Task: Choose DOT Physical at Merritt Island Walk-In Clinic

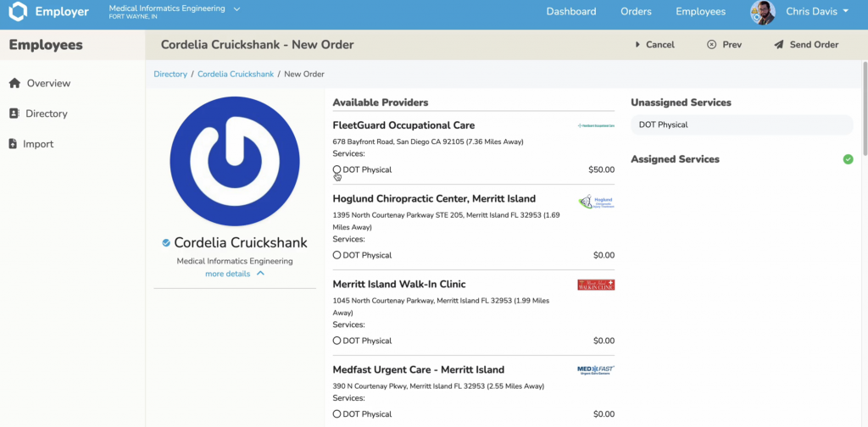Action: point(337,341)
